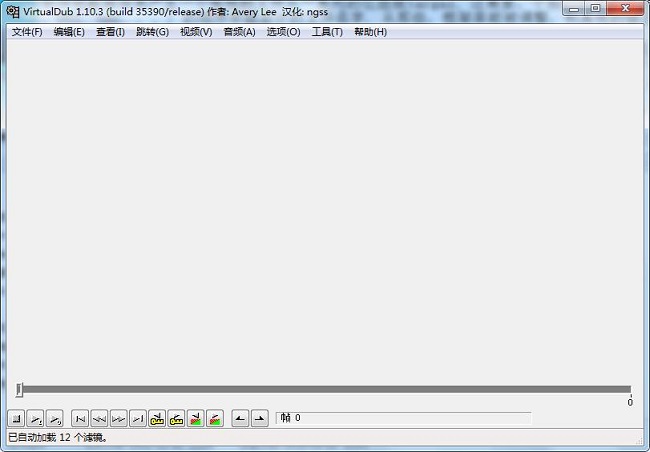
Task: Open the 帮助(H) menu
Action: pyautogui.click(x=370, y=32)
